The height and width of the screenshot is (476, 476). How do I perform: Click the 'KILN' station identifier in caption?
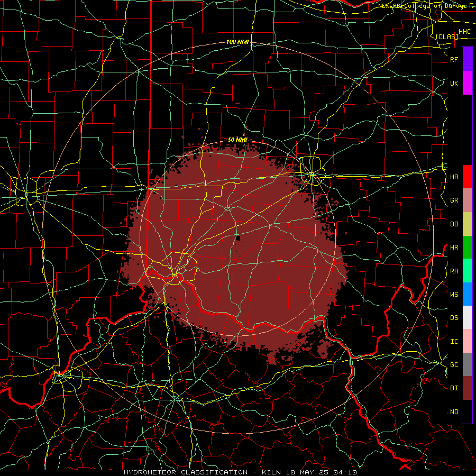pos(271,472)
